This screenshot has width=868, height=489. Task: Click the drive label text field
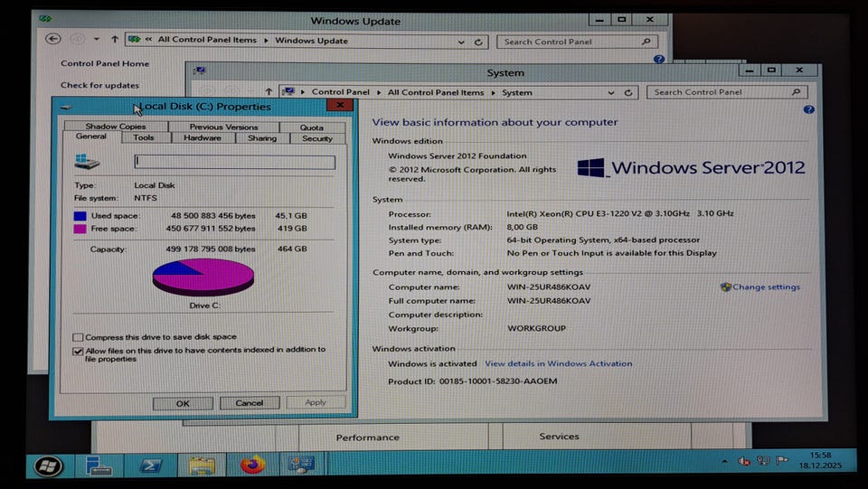click(235, 162)
